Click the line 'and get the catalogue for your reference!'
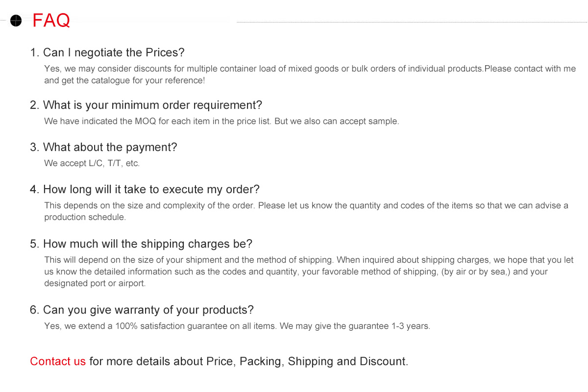This screenshot has height=392, width=588. coord(124,80)
